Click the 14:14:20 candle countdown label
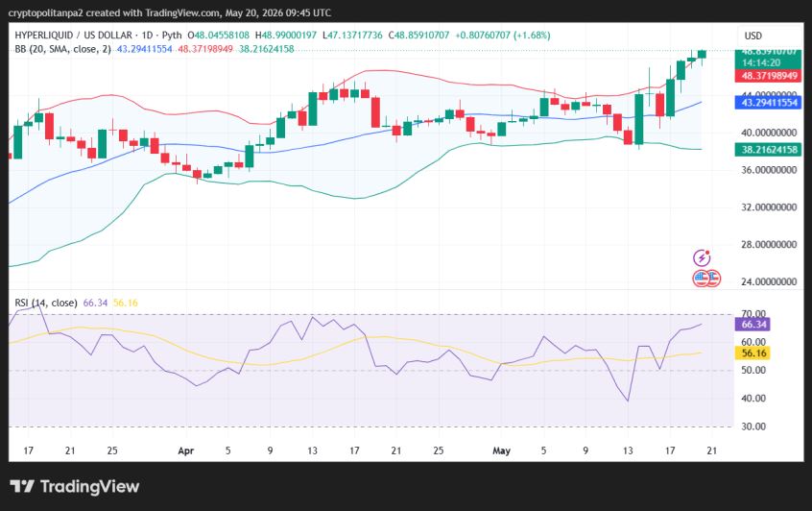The height and width of the screenshot is (511, 812). [761, 62]
